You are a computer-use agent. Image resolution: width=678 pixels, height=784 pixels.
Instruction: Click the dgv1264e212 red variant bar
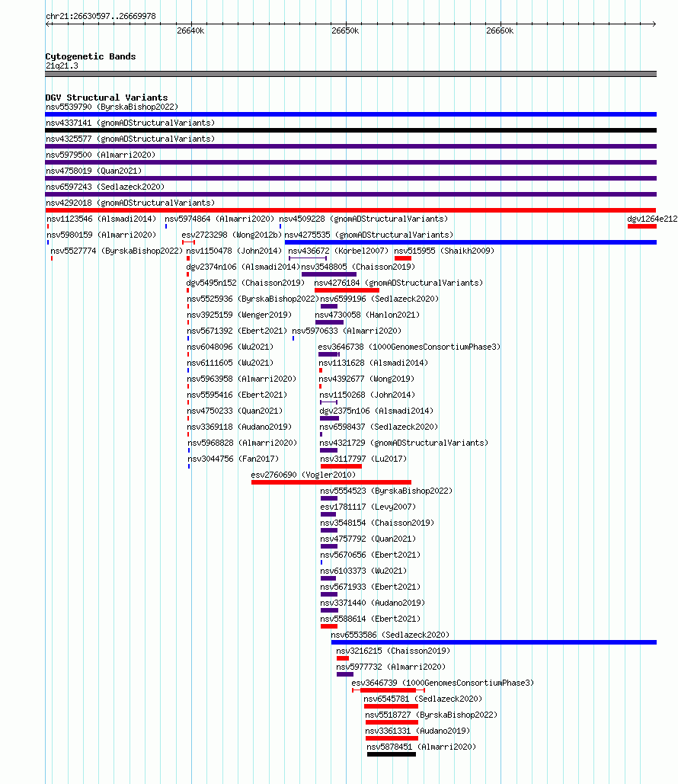[x=642, y=226]
